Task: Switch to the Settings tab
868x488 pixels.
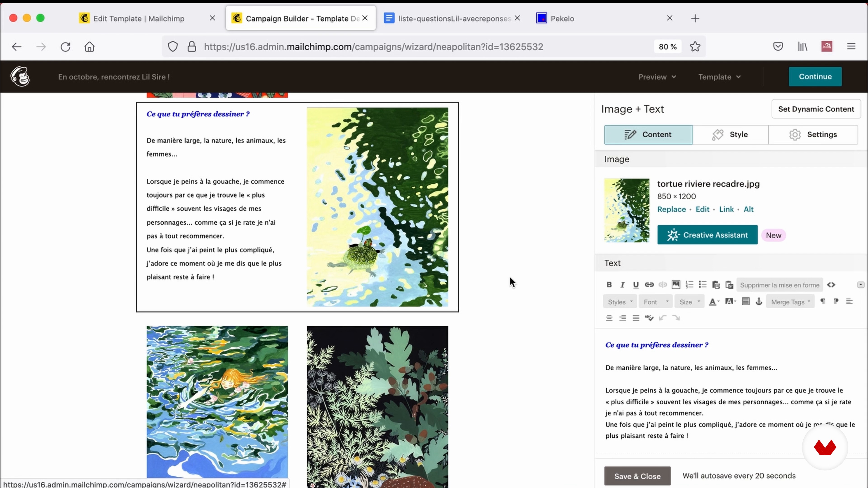Action: pos(813,134)
